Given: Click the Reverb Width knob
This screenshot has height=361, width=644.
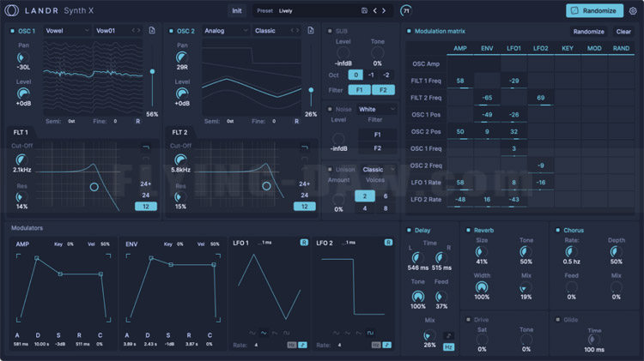Looking at the screenshot, I should click(482, 286).
